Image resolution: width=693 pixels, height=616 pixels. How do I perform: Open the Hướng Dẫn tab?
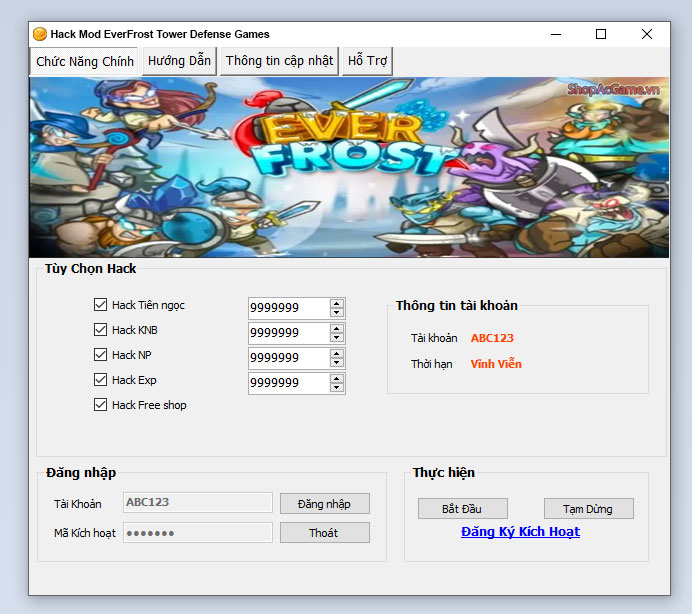click(179, 61)
